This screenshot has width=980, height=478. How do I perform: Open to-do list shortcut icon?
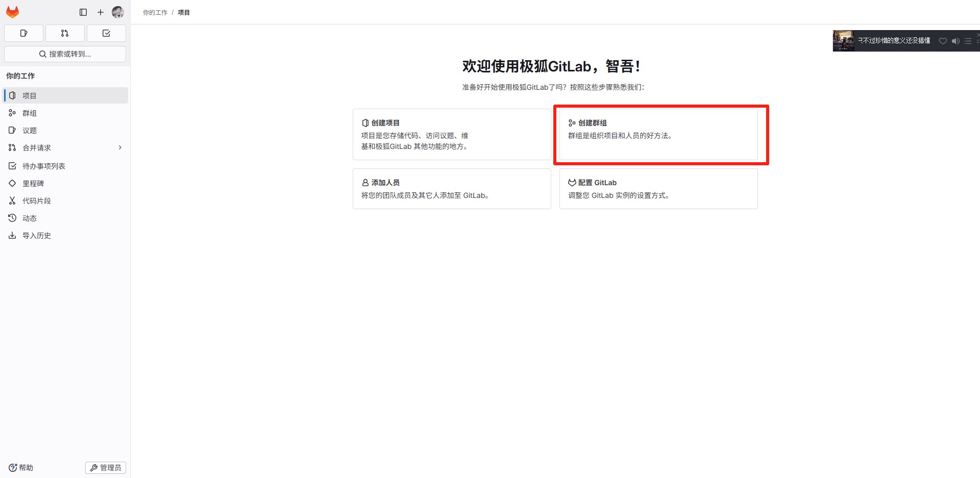pyautogui.click(x=106, y=33)
